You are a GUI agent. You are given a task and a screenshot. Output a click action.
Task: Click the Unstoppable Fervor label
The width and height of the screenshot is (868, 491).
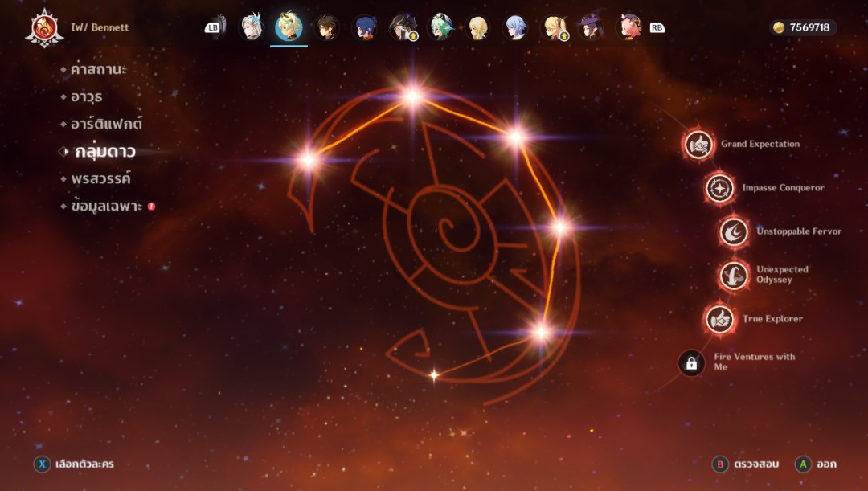[799, 231]
